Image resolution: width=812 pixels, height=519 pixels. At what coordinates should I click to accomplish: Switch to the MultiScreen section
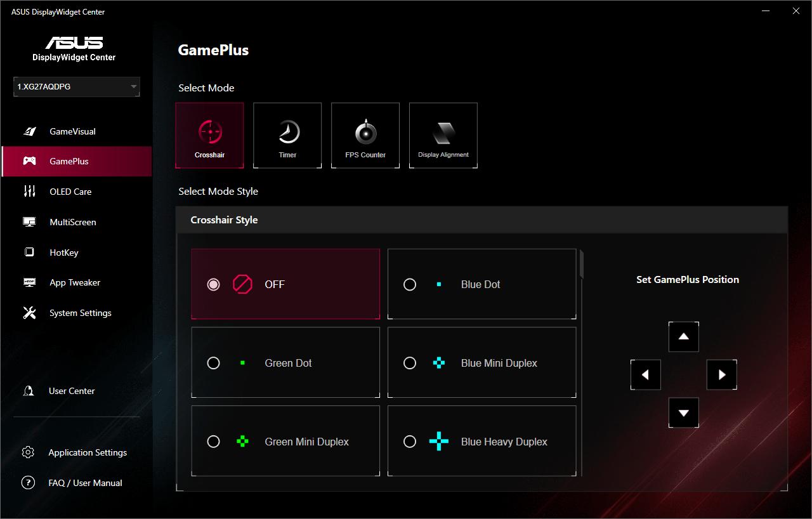[76, 222]
